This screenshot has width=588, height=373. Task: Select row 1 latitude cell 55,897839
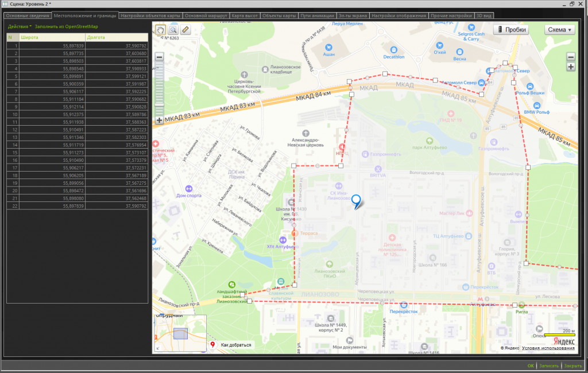click(x=52, y=46)
